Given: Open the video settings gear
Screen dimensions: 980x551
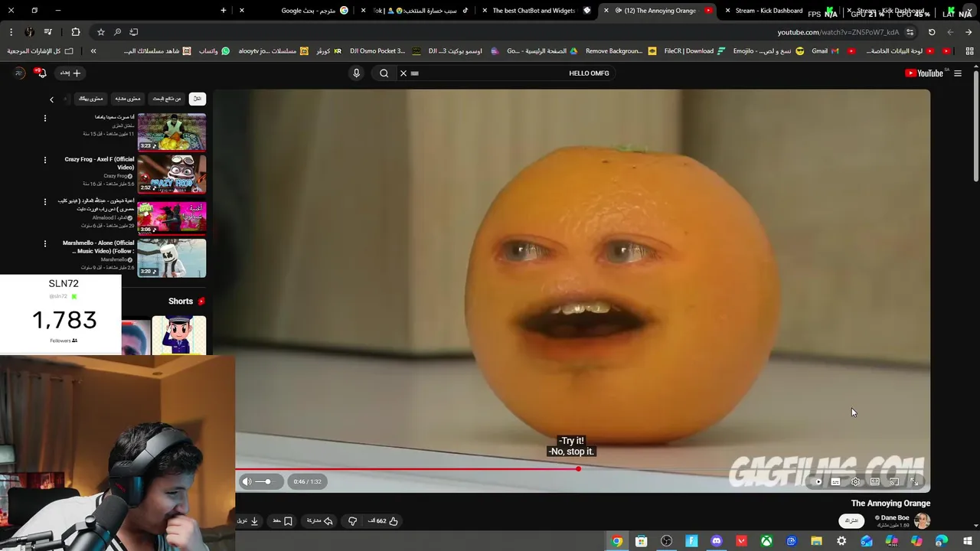Looking at the screenshot, I should coord(855,481).
